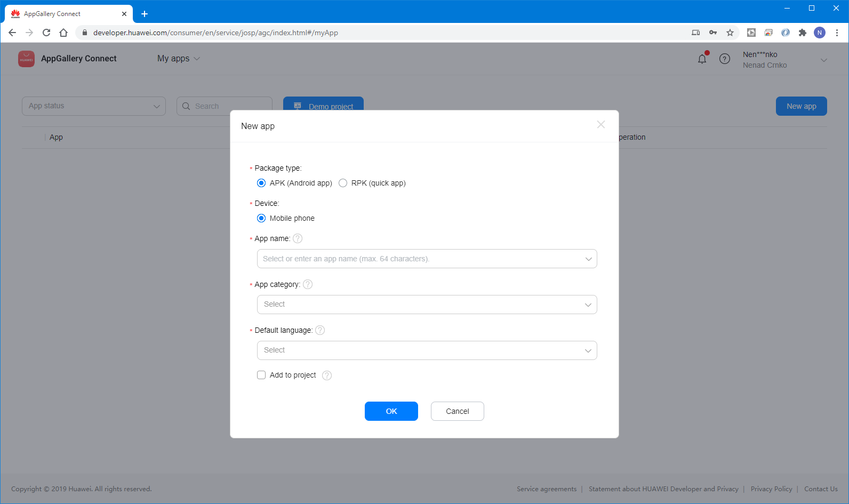Open the Chrome three-dot menu
This screenshot has width=849, height=504.
pos(837,33)
